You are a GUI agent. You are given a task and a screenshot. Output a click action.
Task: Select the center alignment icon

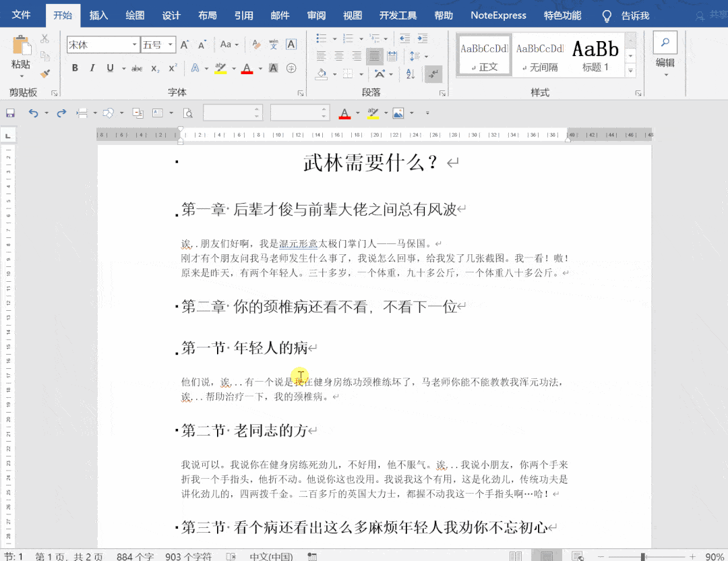[x=338, y=55]
